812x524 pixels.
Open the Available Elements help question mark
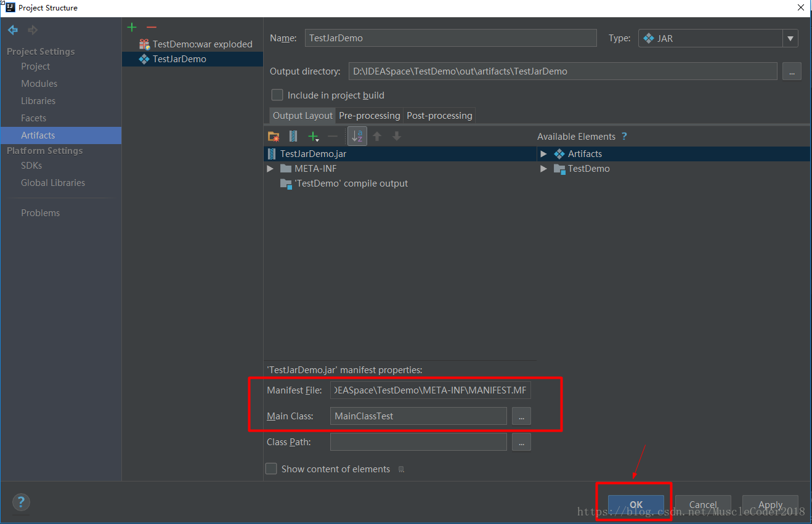[624, 137]
